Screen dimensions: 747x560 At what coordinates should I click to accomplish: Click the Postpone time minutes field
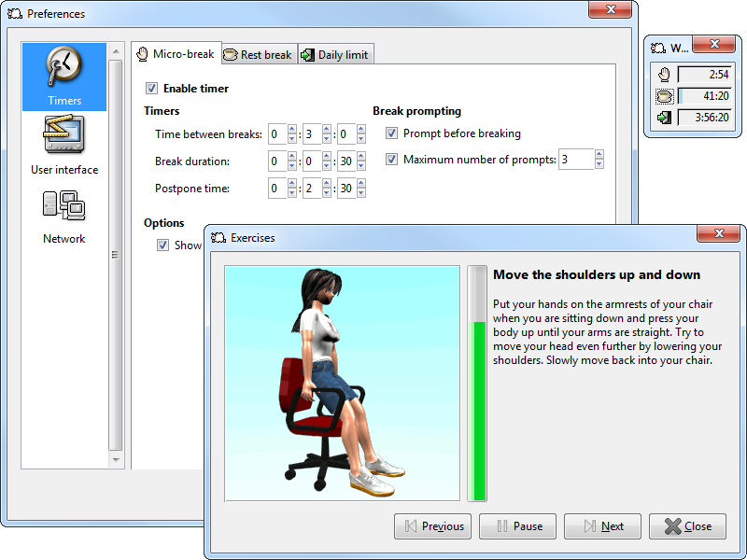[x=311, y=189]
